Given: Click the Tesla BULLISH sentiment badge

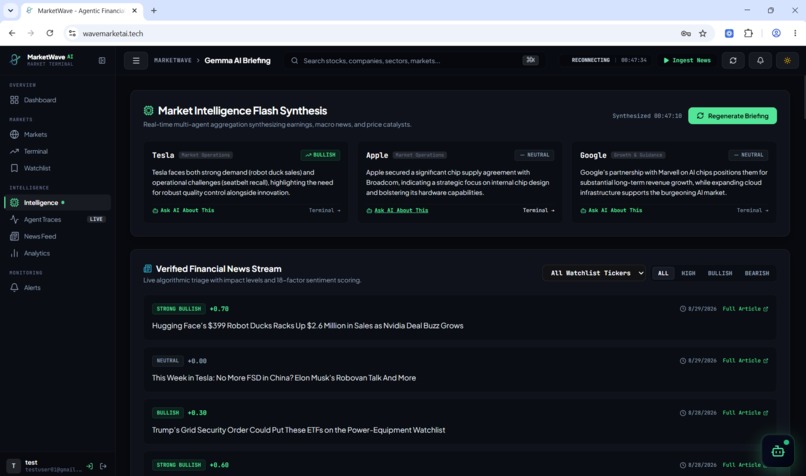Looking at the screenshot, I should tap(320, 155).
